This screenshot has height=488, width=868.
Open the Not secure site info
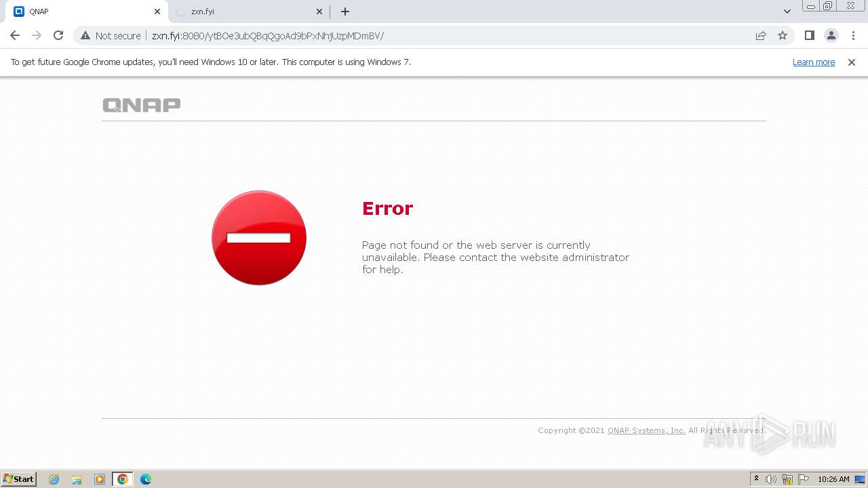pos(111,35)
